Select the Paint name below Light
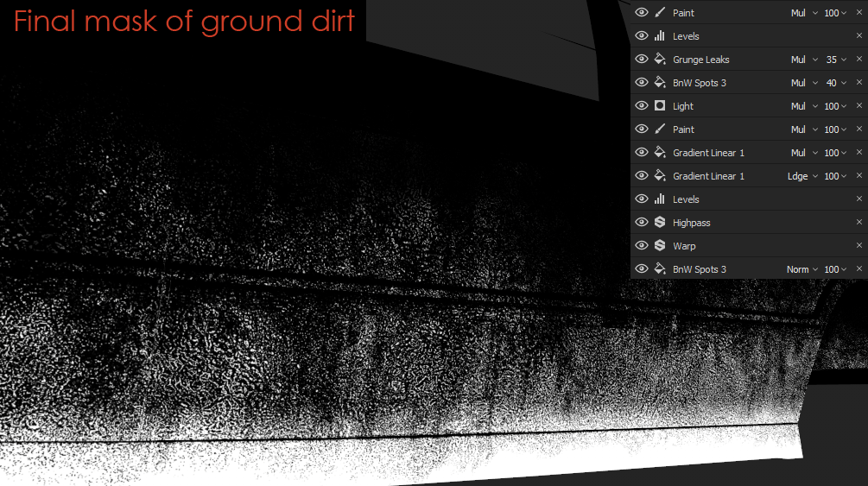 pyautogui.click(x=683, y=129)
